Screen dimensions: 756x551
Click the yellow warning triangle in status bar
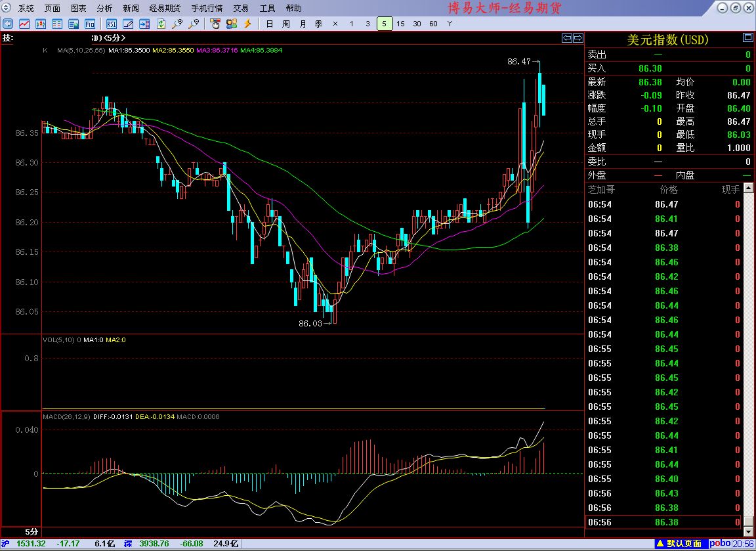(x=661, y=544)
